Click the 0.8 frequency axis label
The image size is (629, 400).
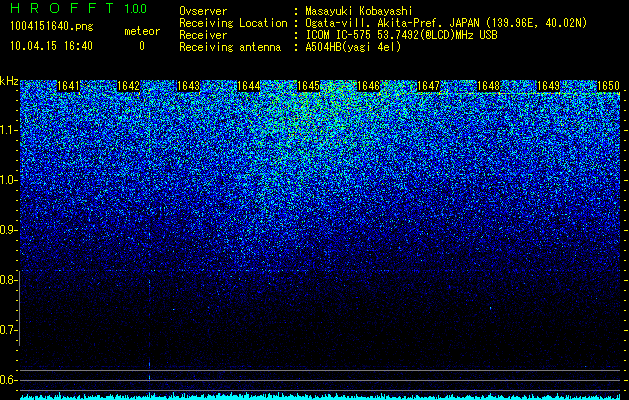(x=8, y=280)
